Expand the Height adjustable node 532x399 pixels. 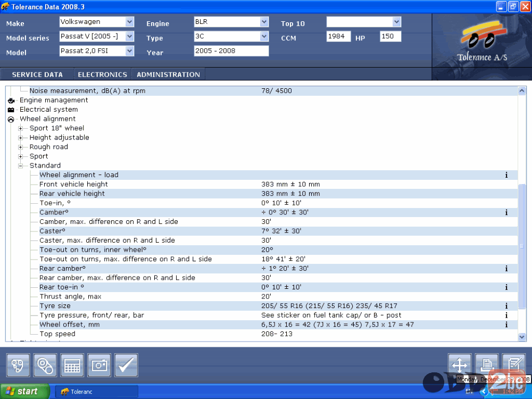point(21,138)
